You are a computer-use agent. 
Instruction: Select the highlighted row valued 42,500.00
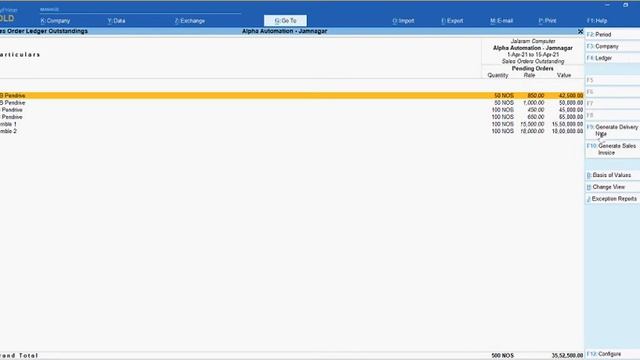pyautogui.click(x=291, y=96)
